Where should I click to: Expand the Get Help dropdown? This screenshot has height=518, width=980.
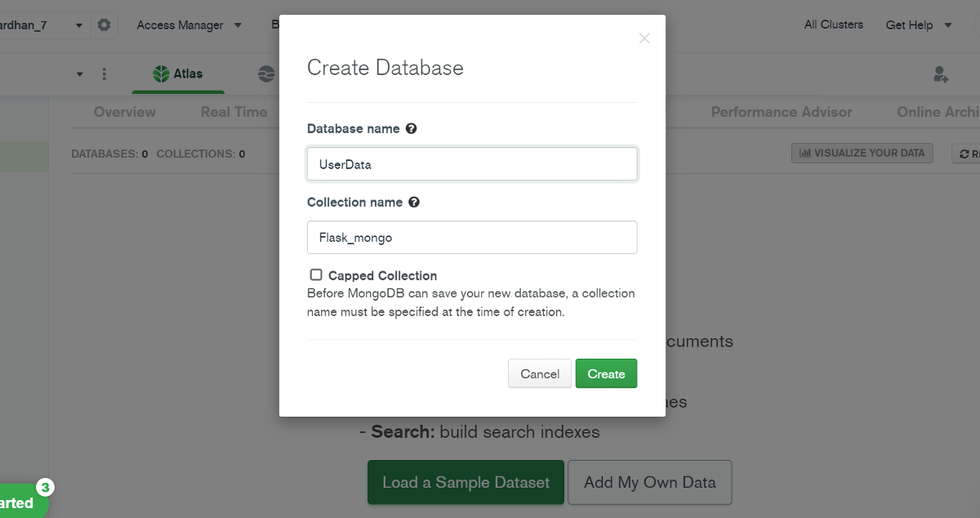[918, 25]
